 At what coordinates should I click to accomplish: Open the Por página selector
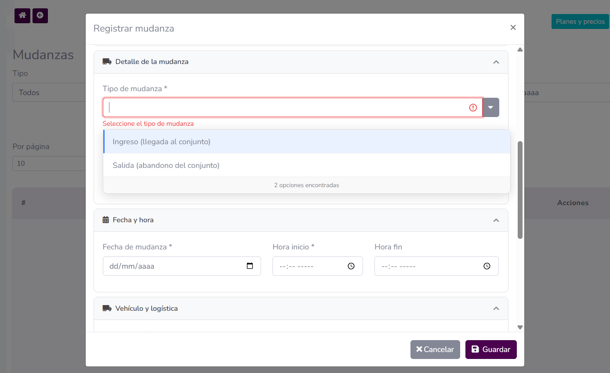[x=49, y=163]
